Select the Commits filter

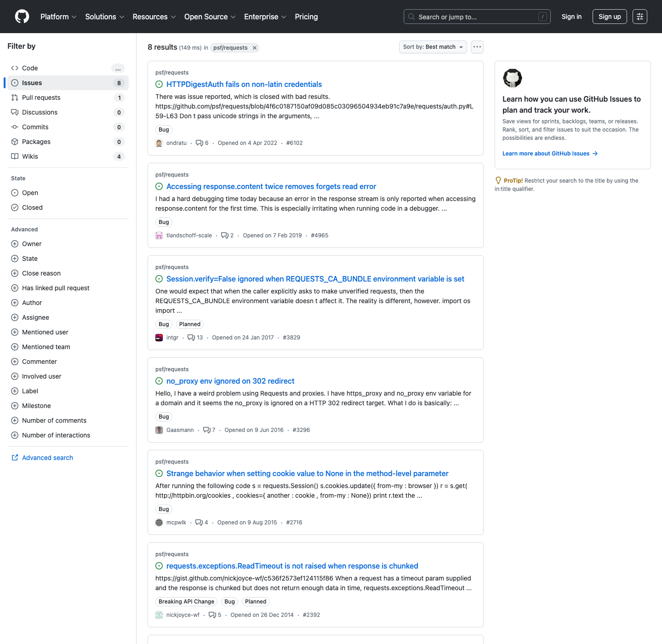point(68,127)
